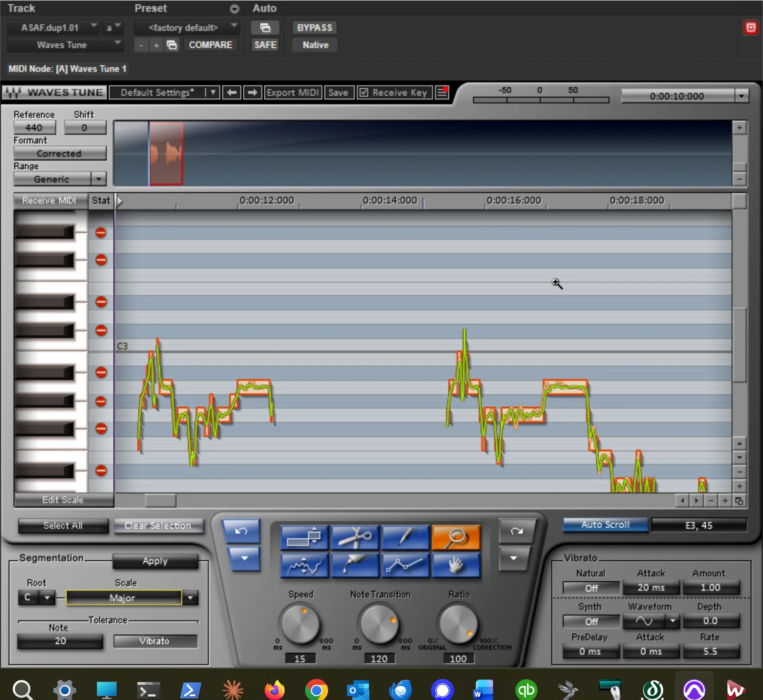763x700 pixels.
Task: Click the fit-view icon at graph corner
Action: (x=739, y=501)
